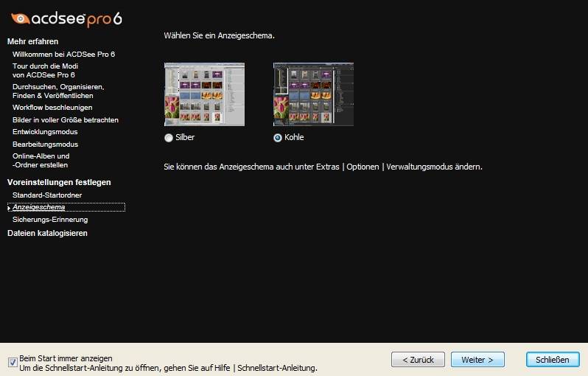
Task: Close the dialog with Schließen
Action: [553, 360]
